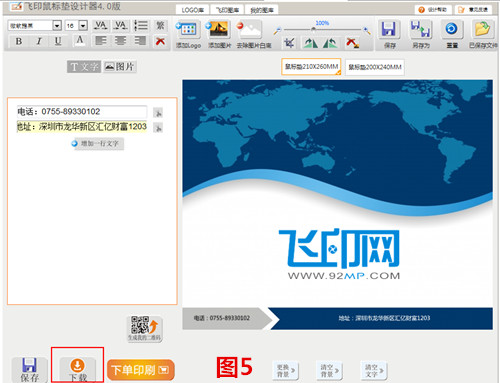Select phone text on the canvas footer
Viewport: 500px width, 383px height.
(222, 318)
